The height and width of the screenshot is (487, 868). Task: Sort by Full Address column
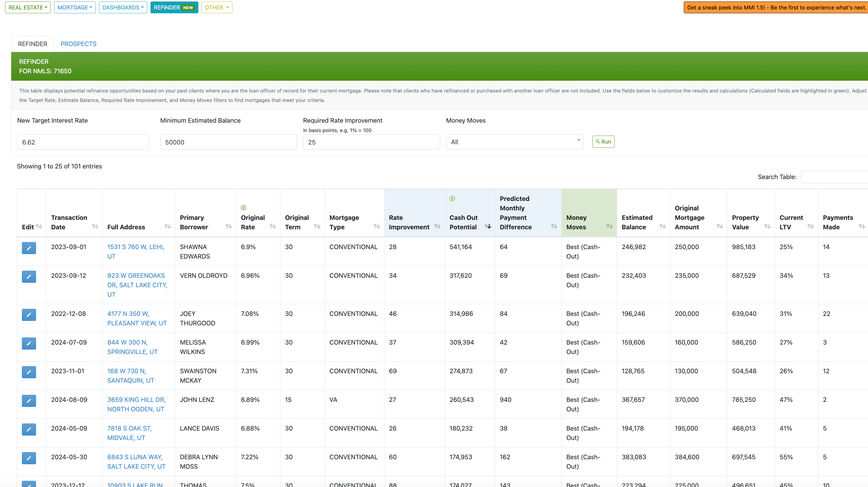pyautogui.click(x=168, y=226)
